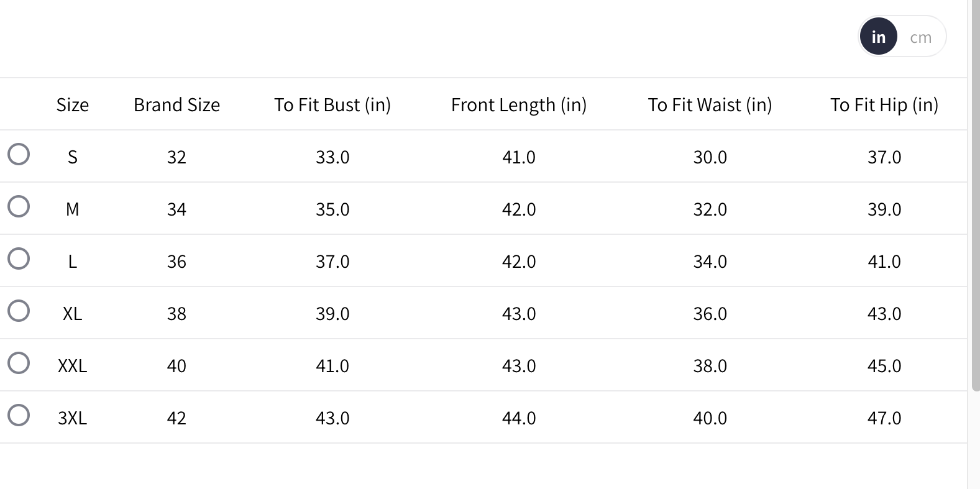Choose the XXL size radio button
The image size is (980, 489).
pyautogui.click(x=19, y=363)
